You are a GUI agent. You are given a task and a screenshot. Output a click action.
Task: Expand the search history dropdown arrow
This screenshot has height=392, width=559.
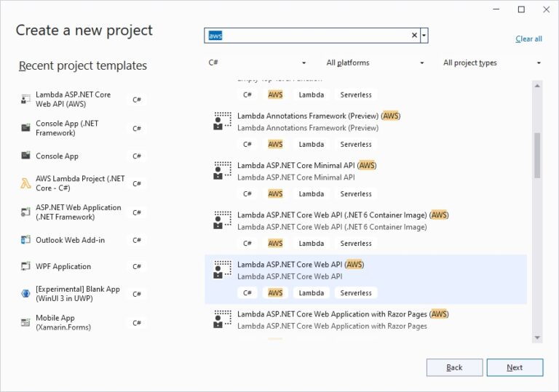(424, 35)
